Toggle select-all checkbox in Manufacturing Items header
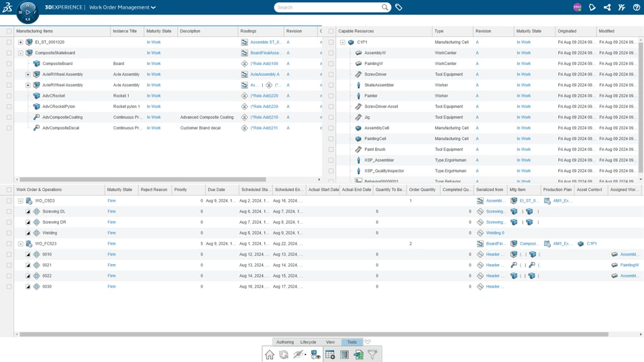Screen dimensions: 644x362 (x=9, y=32)
